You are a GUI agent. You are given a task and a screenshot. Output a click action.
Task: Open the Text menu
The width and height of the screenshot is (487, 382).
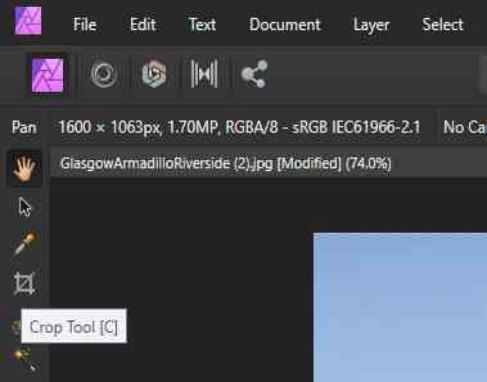(x=202, y=25)
